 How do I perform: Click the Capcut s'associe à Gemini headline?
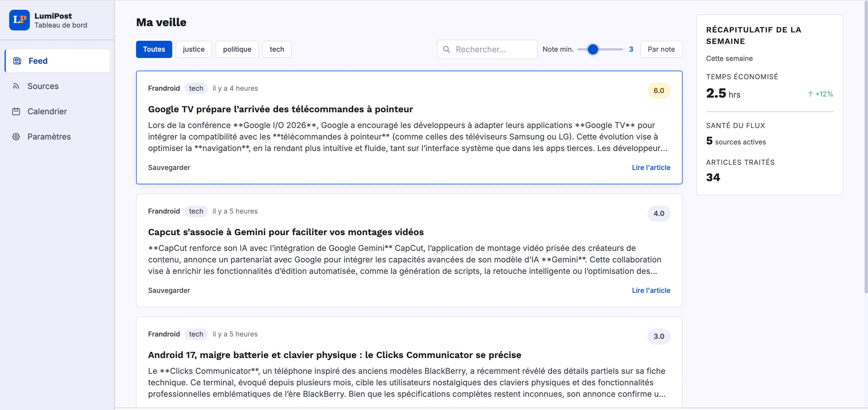[x=286, y=232]
